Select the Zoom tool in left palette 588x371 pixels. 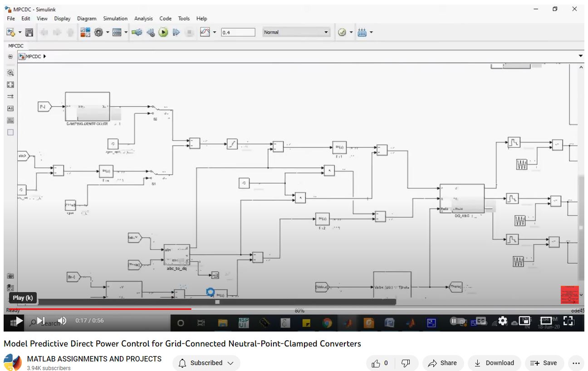pyautogui.click(x=10, y=73)
